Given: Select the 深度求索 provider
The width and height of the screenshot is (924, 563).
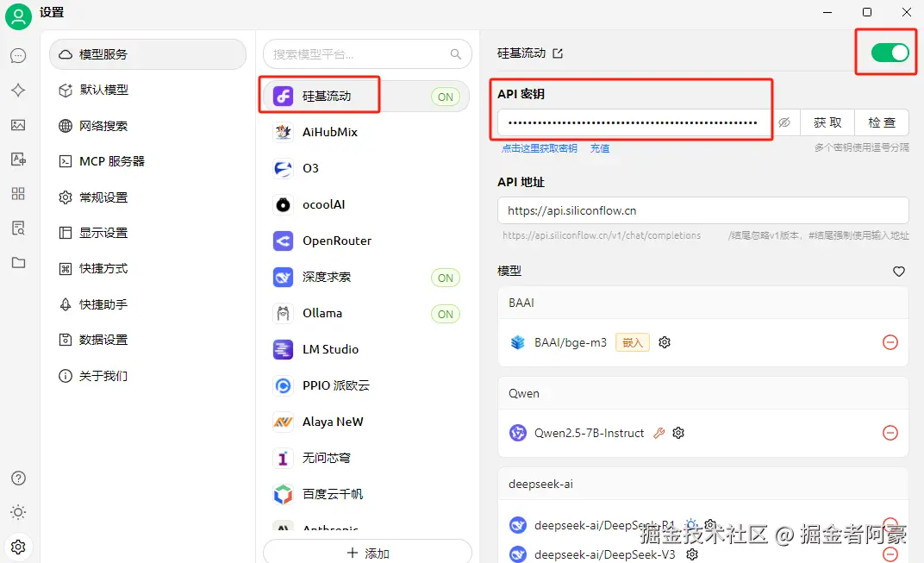Looking at the screenshot, I should coord(366,277).
